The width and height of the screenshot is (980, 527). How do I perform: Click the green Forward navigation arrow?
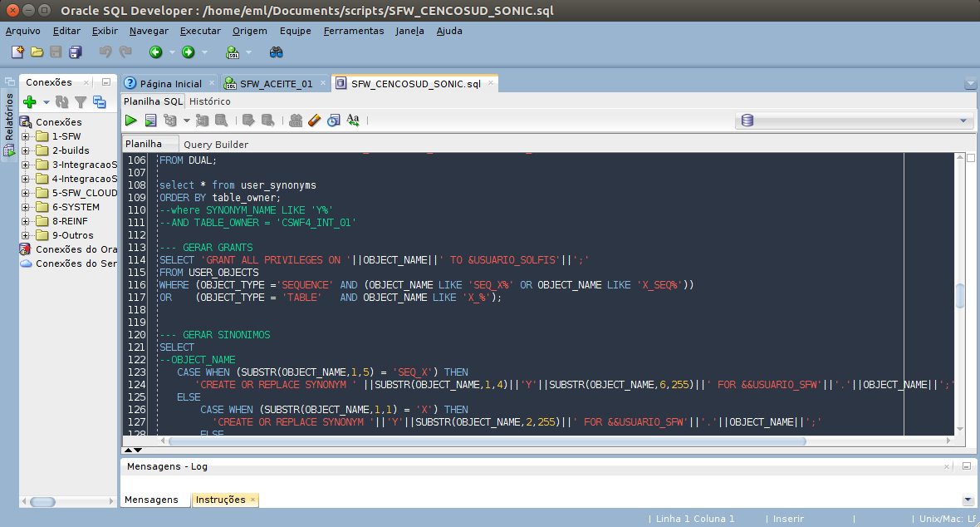[x=189, y=52]
